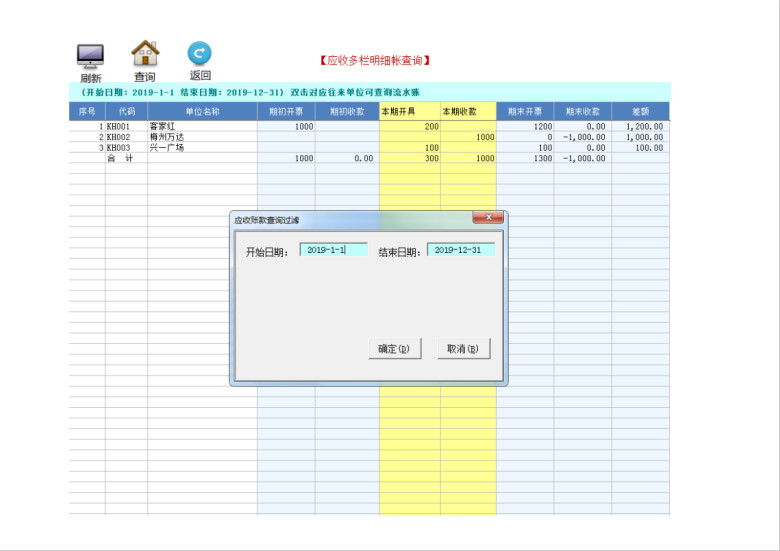The height and width of the screenshot is (551, 780).
Task: Click the total 期初收款 value 0.00
Action: coord(364,158)
